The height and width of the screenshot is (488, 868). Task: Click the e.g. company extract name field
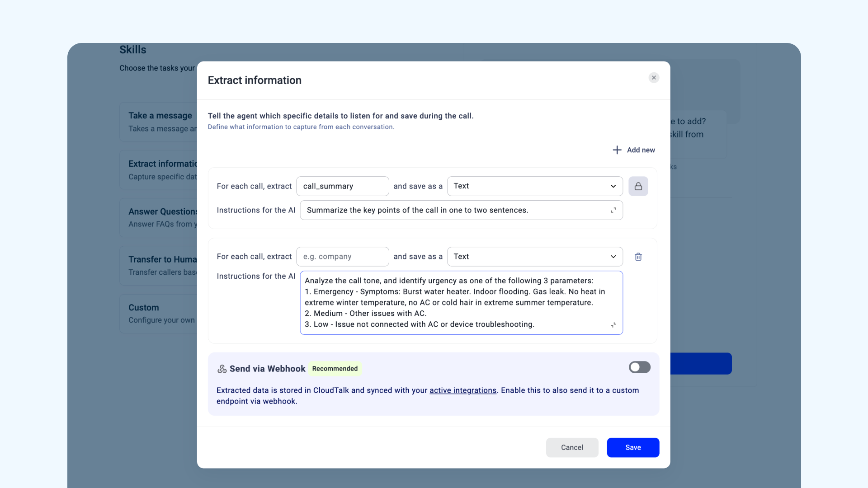point(342,257)
